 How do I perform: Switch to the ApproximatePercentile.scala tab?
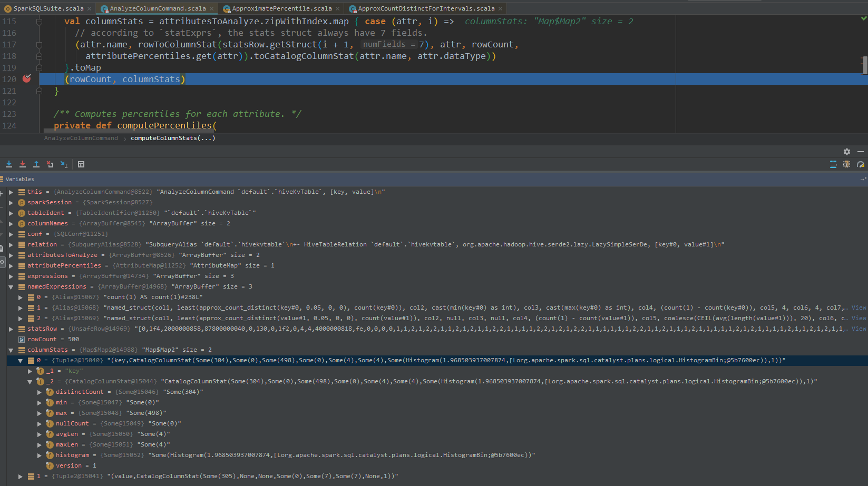tap(282, 8)
